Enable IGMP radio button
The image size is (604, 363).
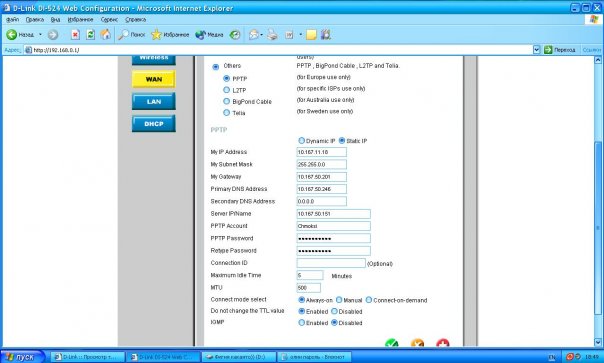[302, 323]
